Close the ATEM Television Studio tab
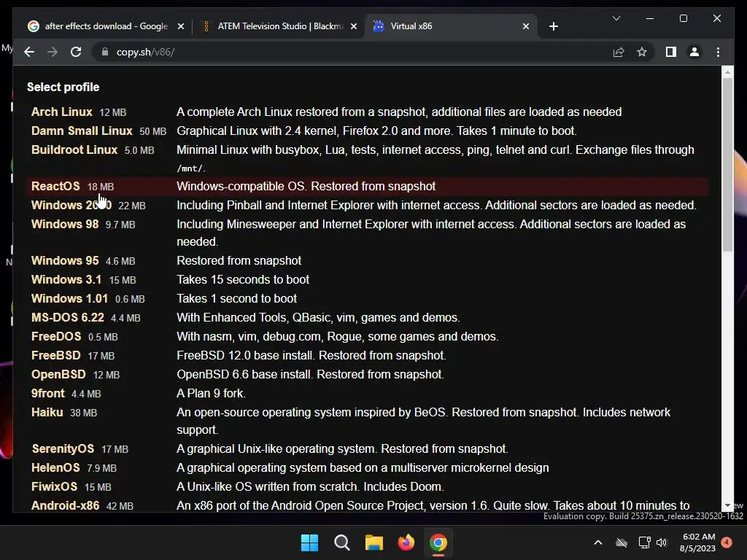Viewport: 747px width, 560px height. 354,26
